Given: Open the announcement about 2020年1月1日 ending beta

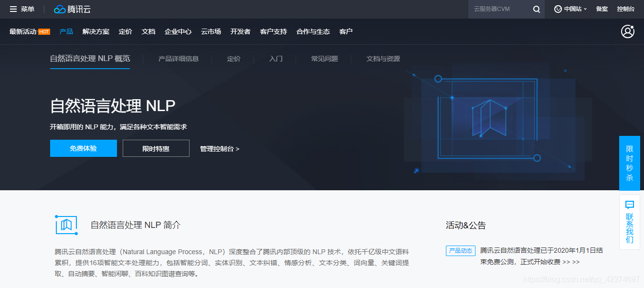Looking at the screenshot, I should coord(541,256).
